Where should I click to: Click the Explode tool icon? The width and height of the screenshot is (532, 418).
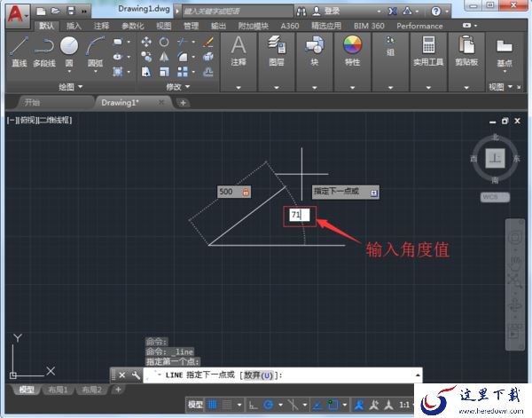click(x=208, y=57)
